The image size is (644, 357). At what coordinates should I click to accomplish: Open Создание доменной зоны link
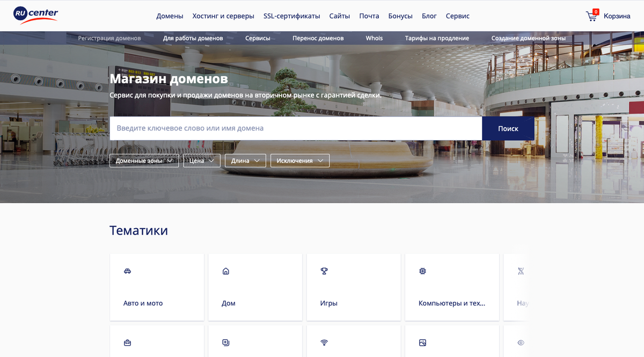tap(529, 38)
